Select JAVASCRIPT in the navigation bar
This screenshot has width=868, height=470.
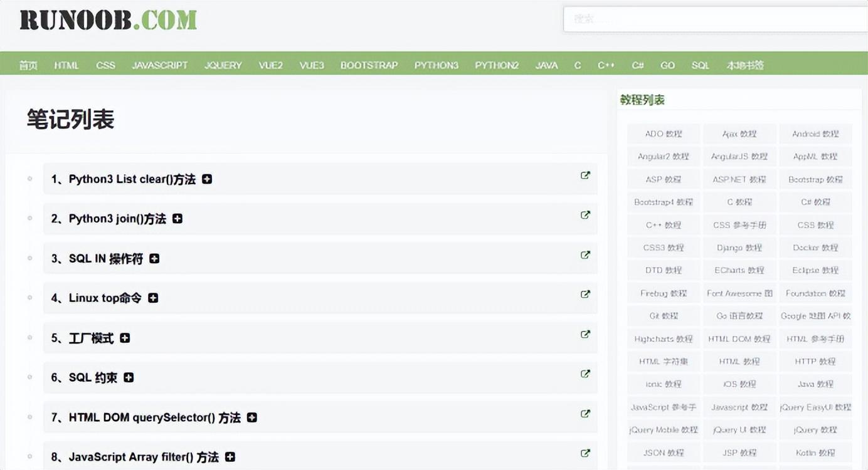[x=160, y=65]
